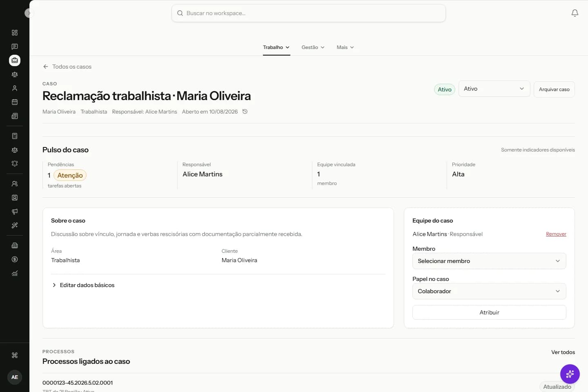The height and width of the screenshot is (392, 588).
Task: Open the Selecionar membro dropdown
Action: coord(489,261)
